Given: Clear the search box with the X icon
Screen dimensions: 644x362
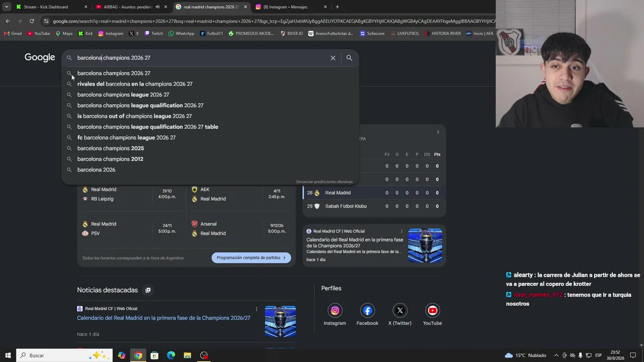Looking at the screenshot, I should (x=333, y=58).
